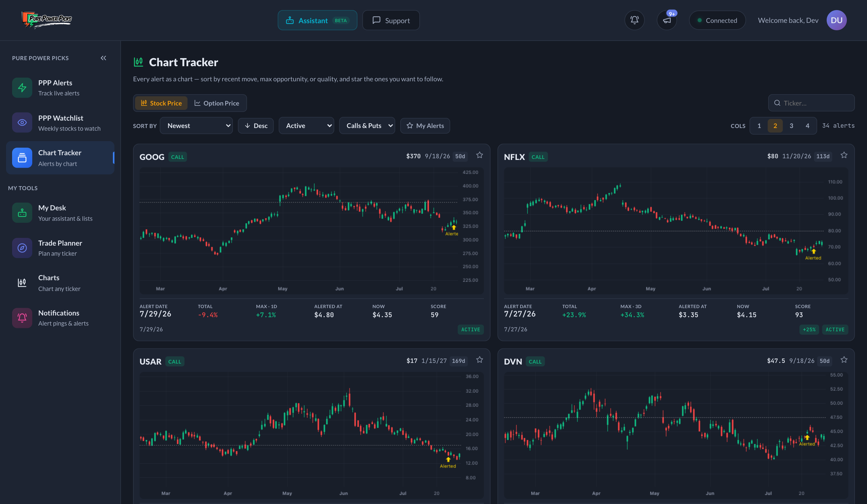Click the Notifications bell sidebar icon
Image resolution: width=867 pixels, height=504 pixels.
[x=22, y=318]
